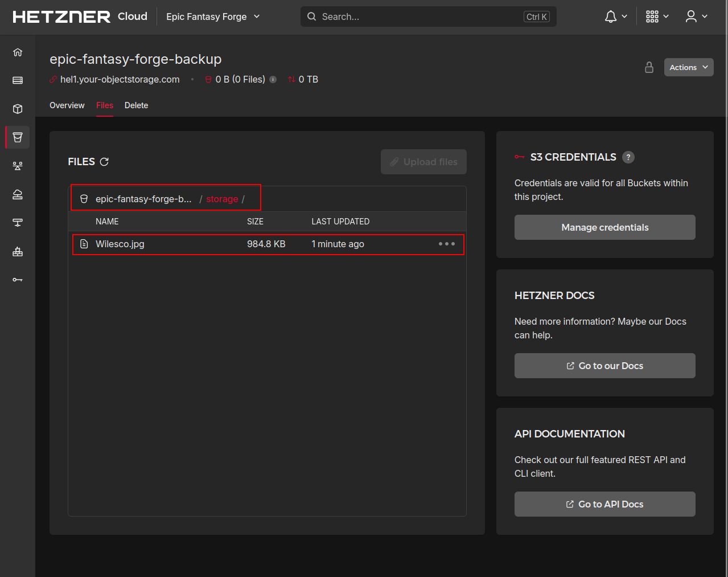Click the epic-fantasy-forge-backup page title
This screenshot has height=577, width=728.
[x=135, y=59]
